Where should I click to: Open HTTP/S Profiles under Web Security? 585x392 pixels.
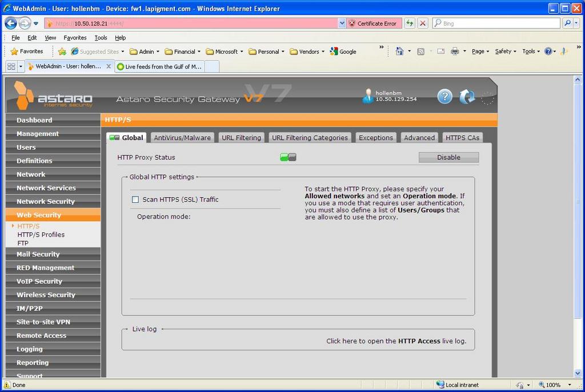click(41, 235)
